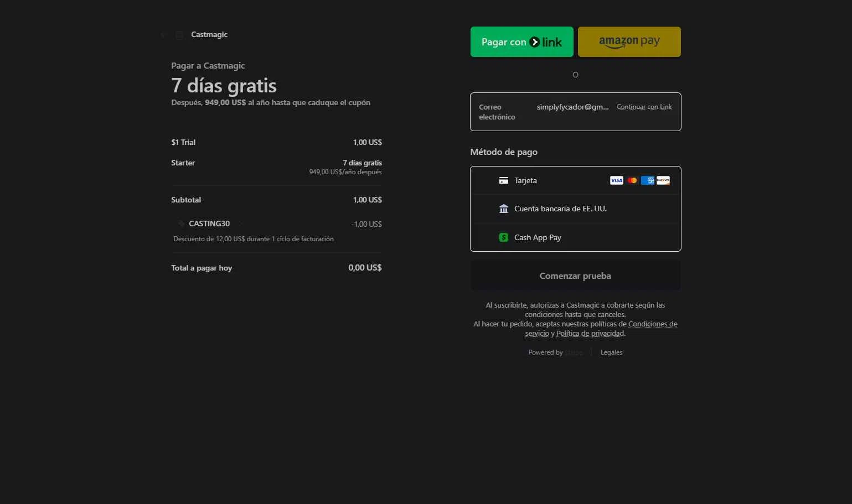Click the 'Total a pagar hoy' label

(202, 268)
